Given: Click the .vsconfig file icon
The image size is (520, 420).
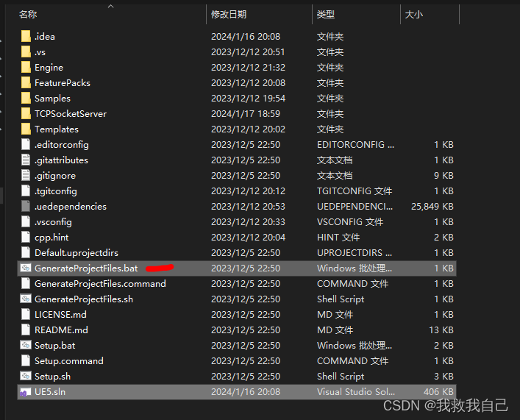Looking at the screenshot, I should point(26,221).
